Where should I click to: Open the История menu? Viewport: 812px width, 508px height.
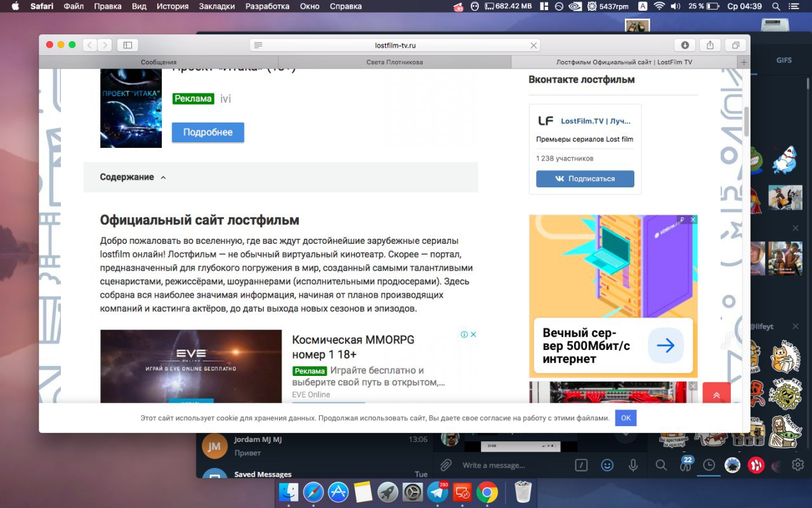(173, 6)
